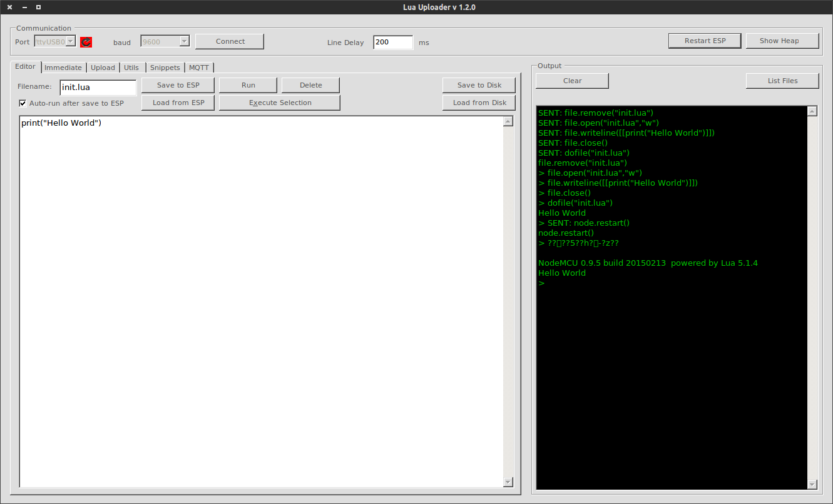Click the output scrollbar down arrow

click(812, 485)
